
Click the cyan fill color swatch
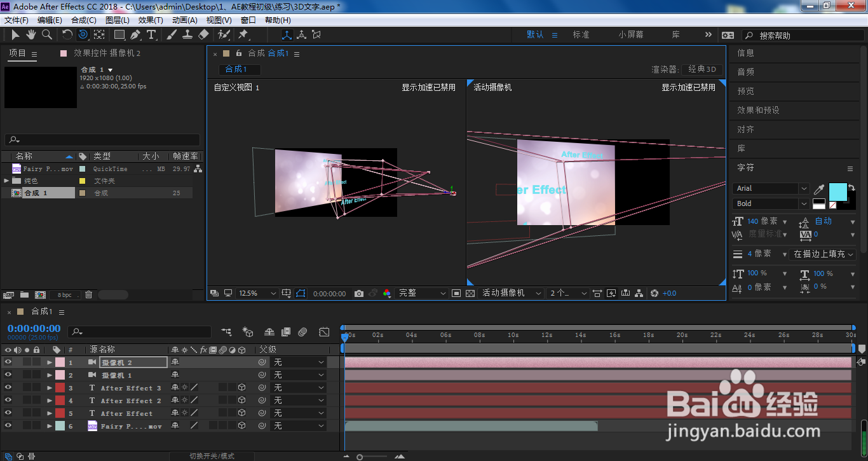pyautogui.click(x=838, y=192)
